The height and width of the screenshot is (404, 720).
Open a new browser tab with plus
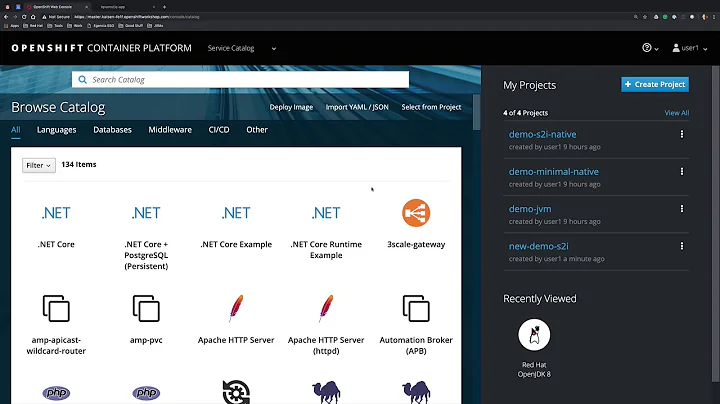(x=164, y=7)
